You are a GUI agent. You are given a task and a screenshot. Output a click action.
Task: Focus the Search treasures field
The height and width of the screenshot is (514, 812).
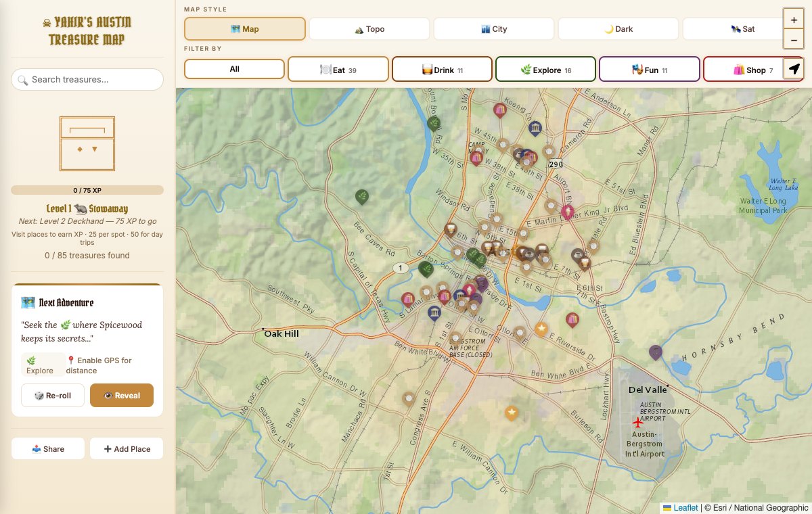pos(87,79)
